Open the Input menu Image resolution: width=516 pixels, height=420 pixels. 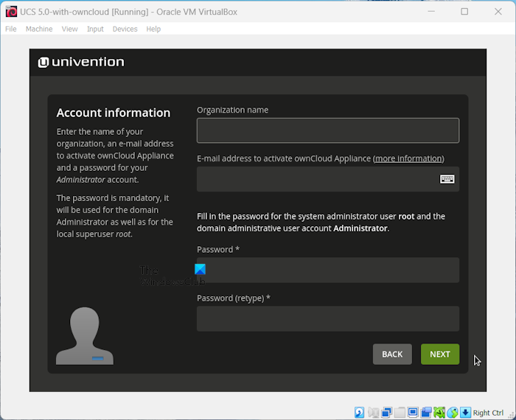click(x=95, y=29)
